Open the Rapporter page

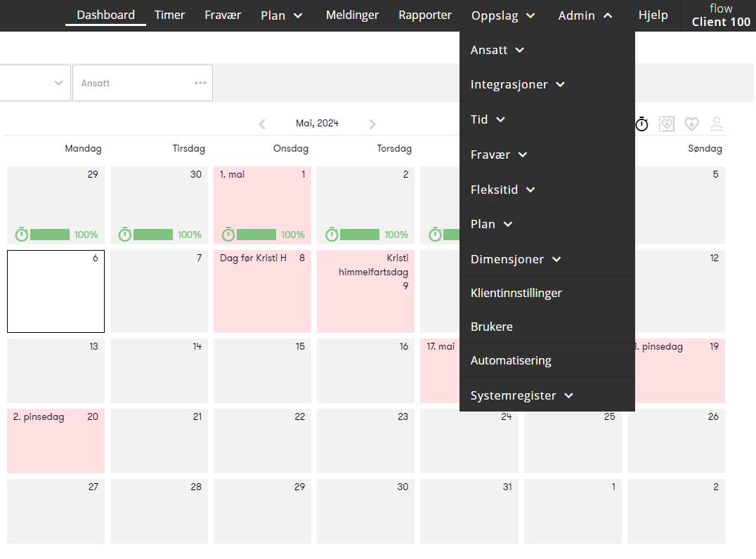pos(425,15)
